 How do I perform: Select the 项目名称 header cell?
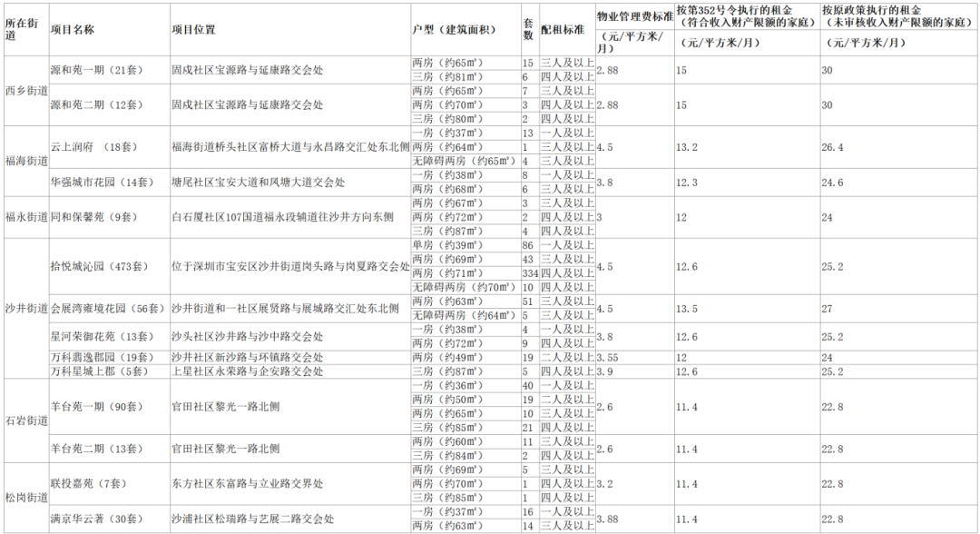[73, 29]
